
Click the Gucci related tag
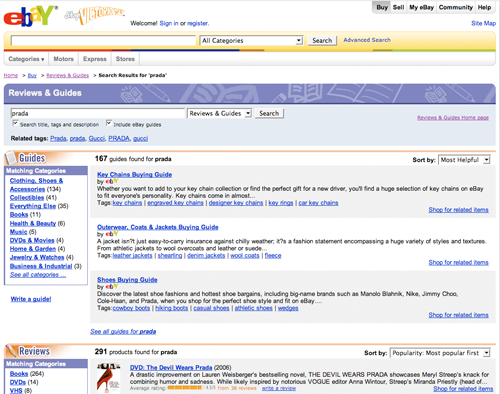(97, 138)
